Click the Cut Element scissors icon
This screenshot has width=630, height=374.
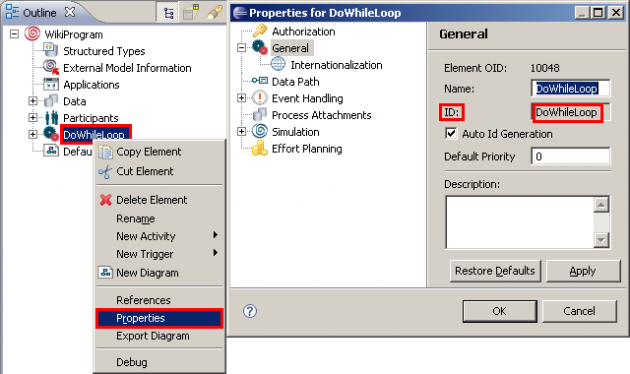[105, 172]
